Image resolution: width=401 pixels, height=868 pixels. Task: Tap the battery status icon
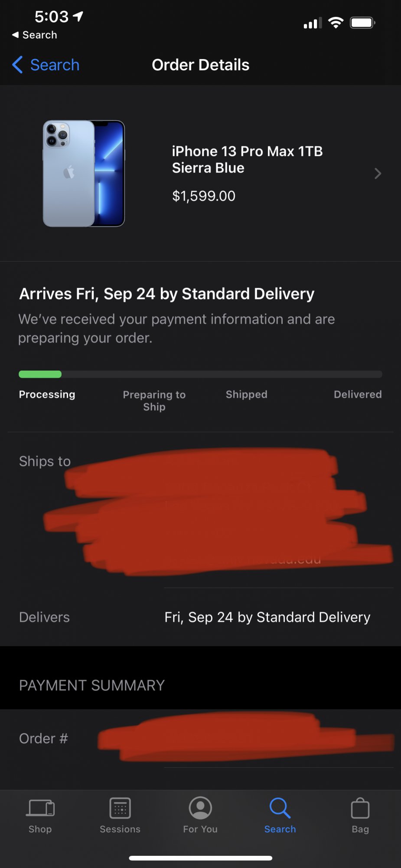pos(363,23)
